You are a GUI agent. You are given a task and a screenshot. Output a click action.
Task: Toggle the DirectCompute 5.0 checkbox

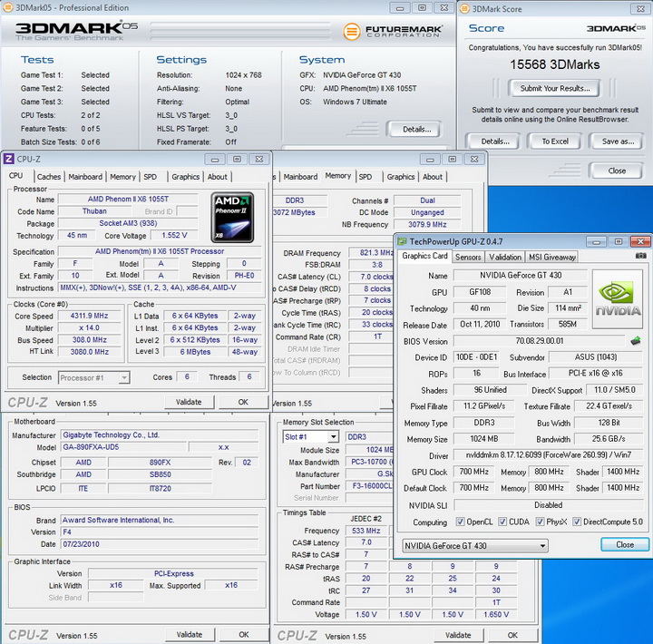(577, 522)
